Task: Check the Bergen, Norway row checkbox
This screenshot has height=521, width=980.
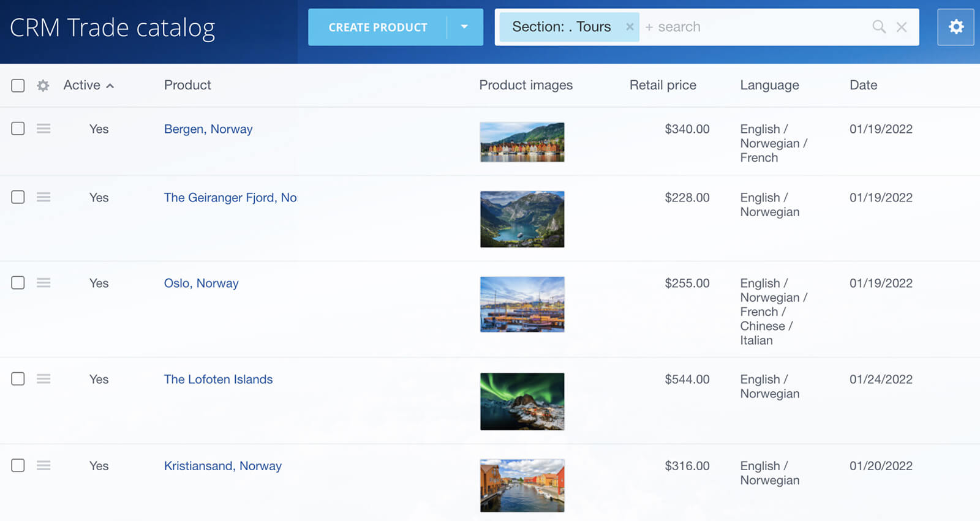Action: click(18, 129)
